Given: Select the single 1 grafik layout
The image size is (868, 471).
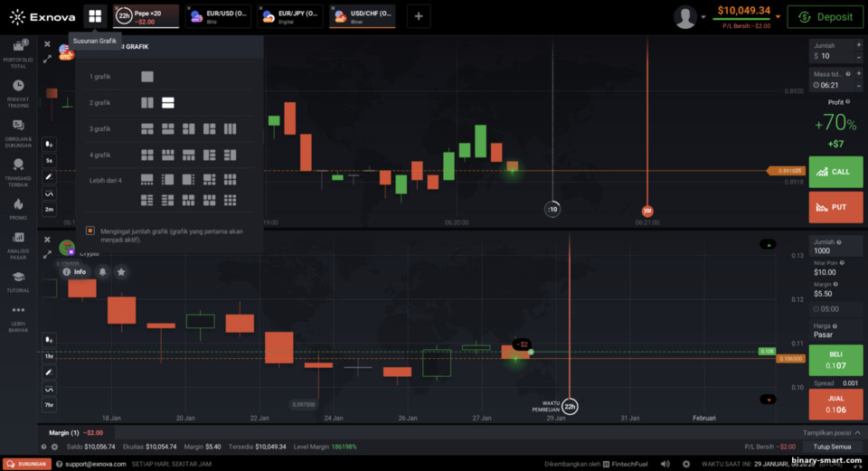Looking at the screenshot, I should point(147,76).
